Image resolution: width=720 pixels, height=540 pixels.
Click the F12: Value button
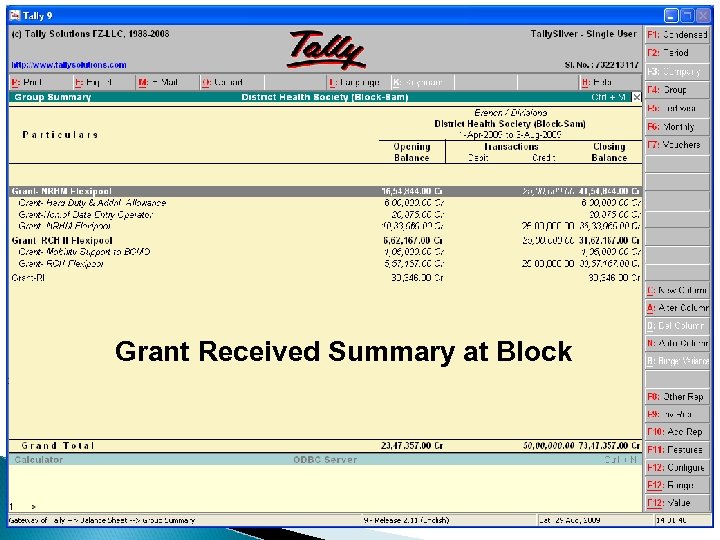tap(677, 503)
